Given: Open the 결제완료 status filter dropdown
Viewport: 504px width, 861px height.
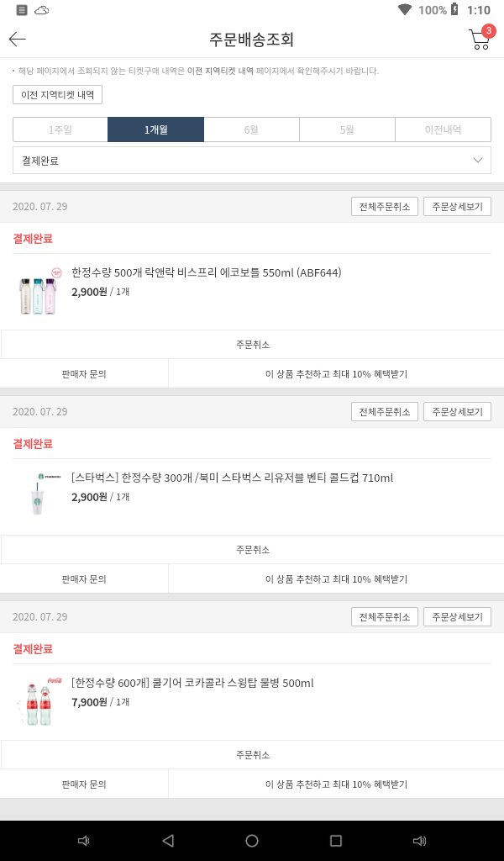Looking at the screenshot, I should [x=252, y=161].
